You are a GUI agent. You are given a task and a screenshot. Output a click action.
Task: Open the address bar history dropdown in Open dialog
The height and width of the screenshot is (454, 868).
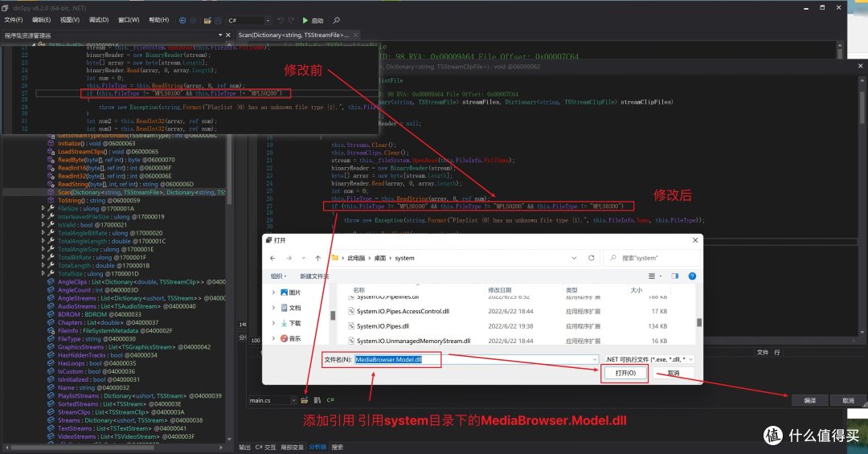tap(574, 258)
